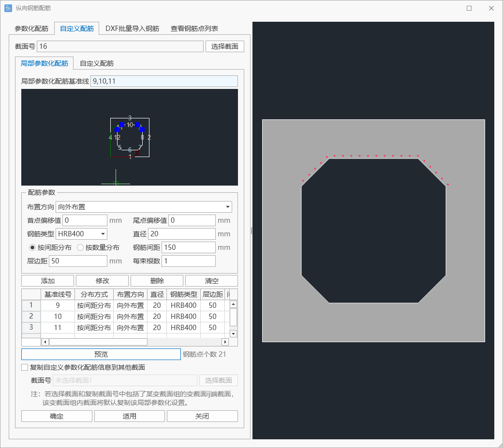Select table row 3 header
The height and width of the screenshot is (448, 503).
pos(31,327)
